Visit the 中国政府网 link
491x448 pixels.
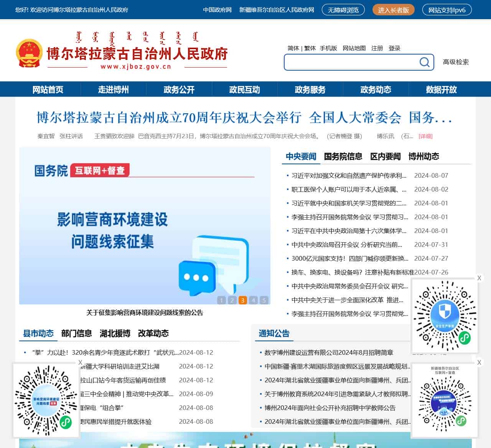click(x=217, y=10)
